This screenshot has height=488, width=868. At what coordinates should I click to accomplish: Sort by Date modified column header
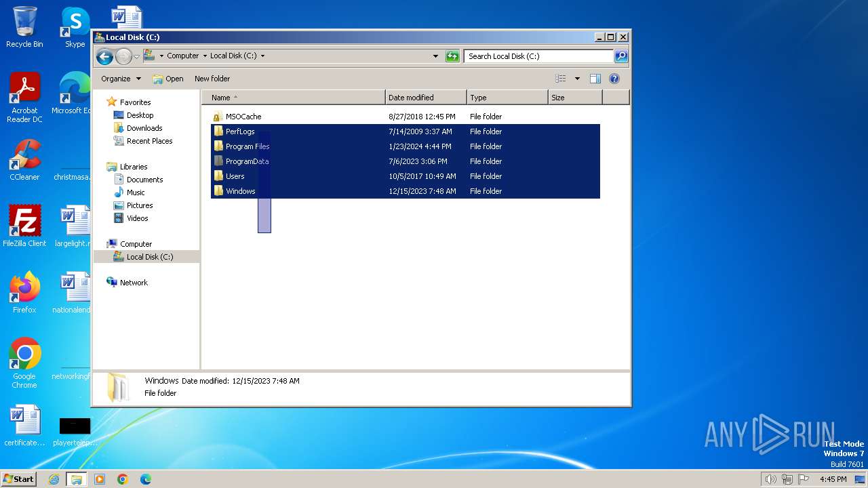point(426,98)
